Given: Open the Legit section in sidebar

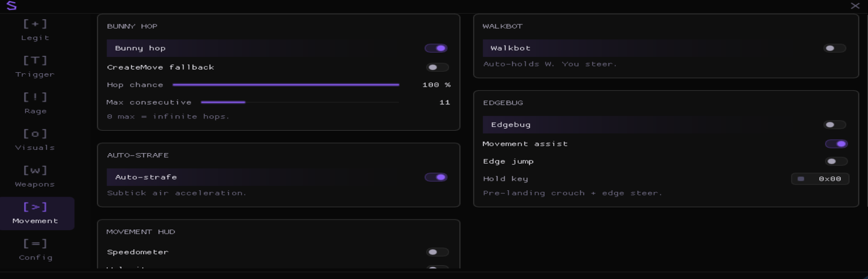Looking at the screenshot, I should [35, 30].
